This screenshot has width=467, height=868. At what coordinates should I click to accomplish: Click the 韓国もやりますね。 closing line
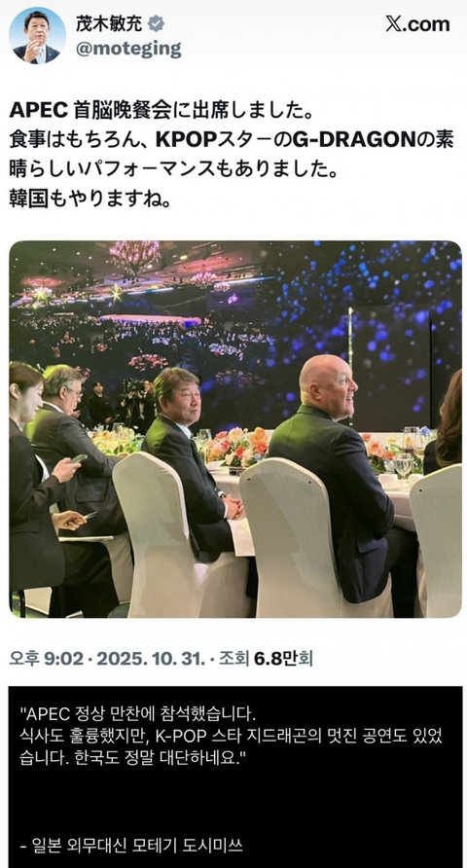[x=90, y=199]
